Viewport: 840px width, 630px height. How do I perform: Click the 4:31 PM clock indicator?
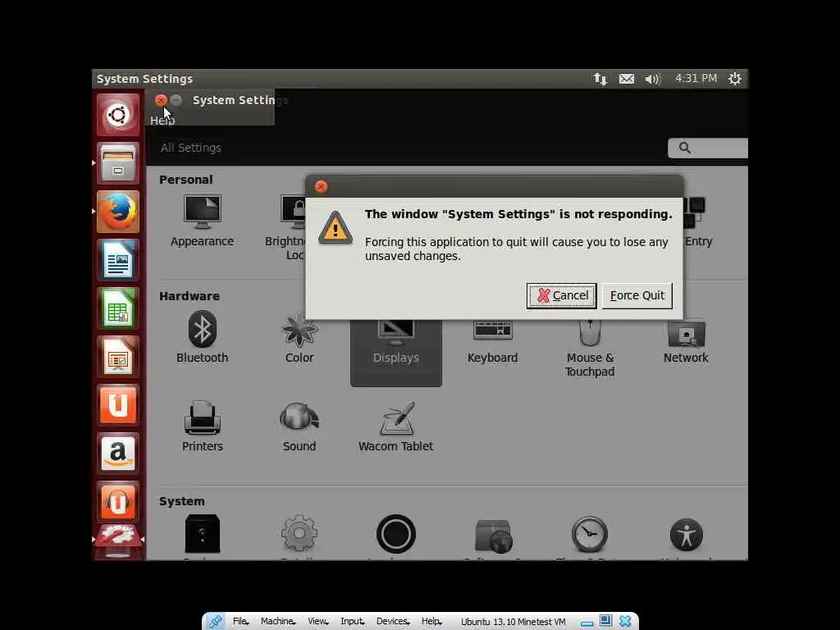click(696, 78)
